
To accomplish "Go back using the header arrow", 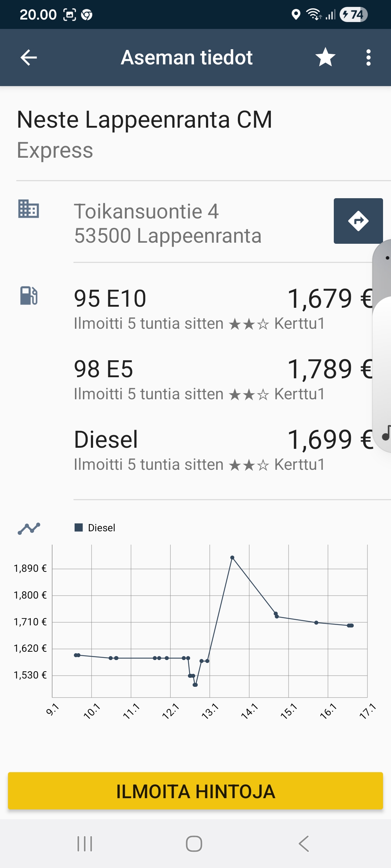I will coord(29,58).
